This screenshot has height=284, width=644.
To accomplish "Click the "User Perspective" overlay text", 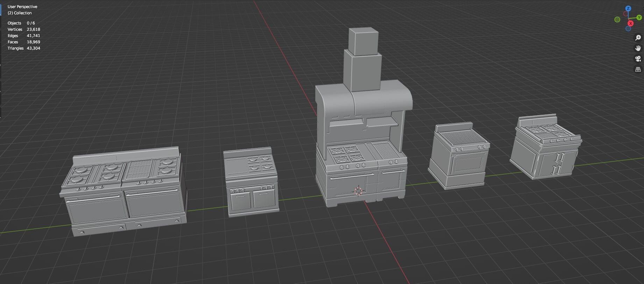I will coord(22,7).
